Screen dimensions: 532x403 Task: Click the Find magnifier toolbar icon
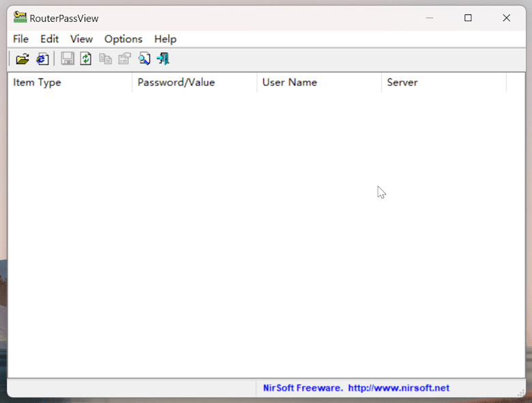coord(144,59)
